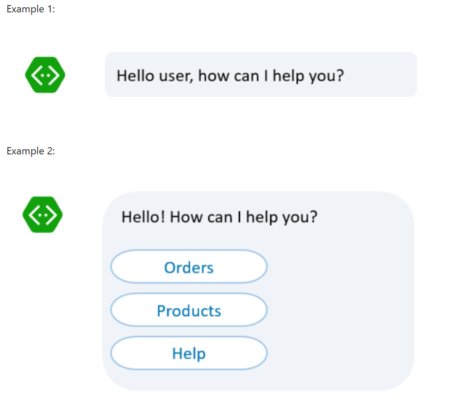Click the 'Hello!' word in the Example 2 card
This screenshot has height=400, width=452.
coord(143,217)
